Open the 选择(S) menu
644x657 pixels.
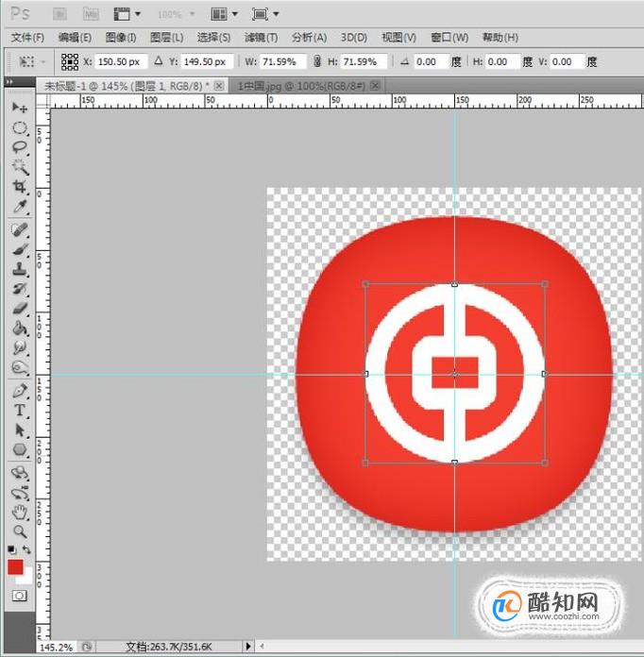[213, 38]
